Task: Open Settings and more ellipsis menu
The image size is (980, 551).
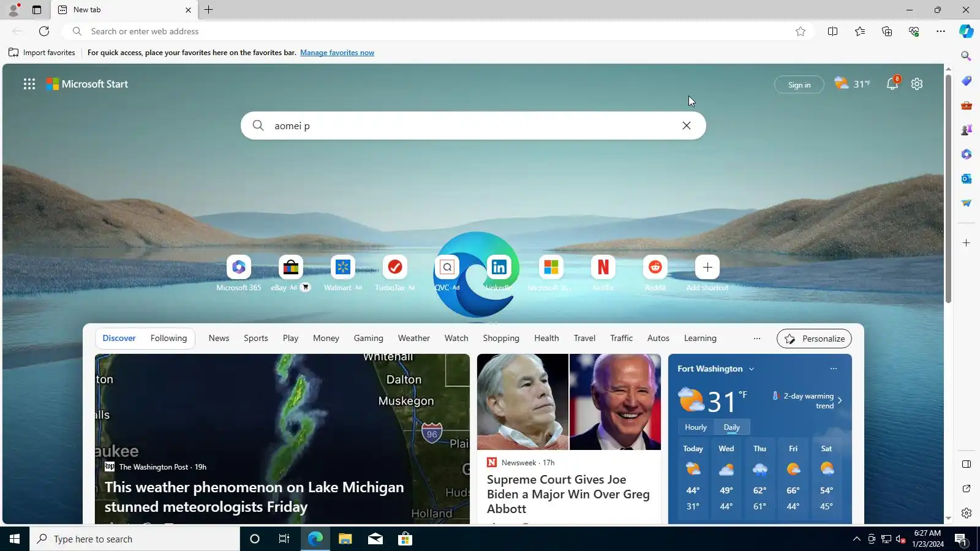Action: (x=941, y=31)
